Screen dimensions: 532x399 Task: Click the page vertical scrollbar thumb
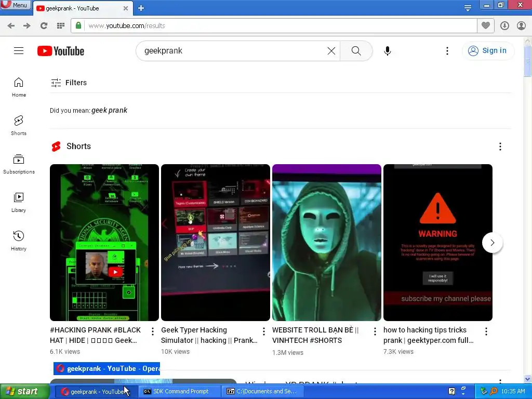click(x=528, y=61)
